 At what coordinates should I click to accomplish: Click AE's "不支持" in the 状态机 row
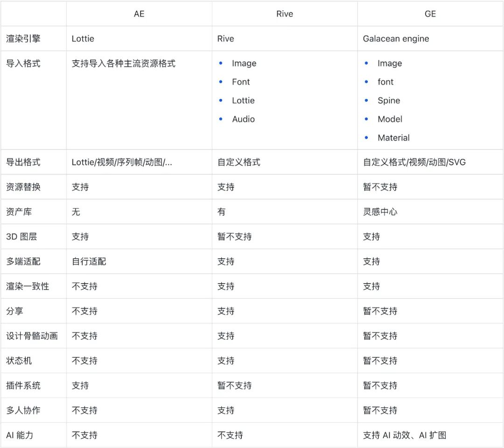[x=84, y=361]
